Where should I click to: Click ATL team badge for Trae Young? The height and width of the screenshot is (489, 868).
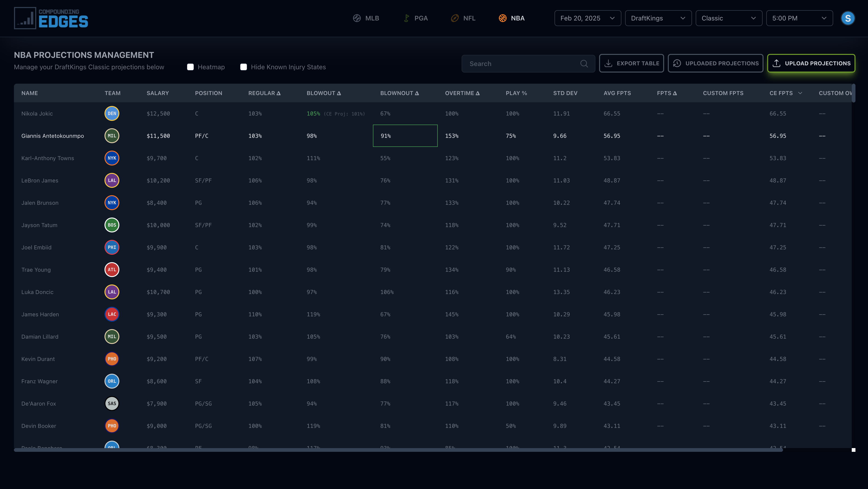pos(112,269)
